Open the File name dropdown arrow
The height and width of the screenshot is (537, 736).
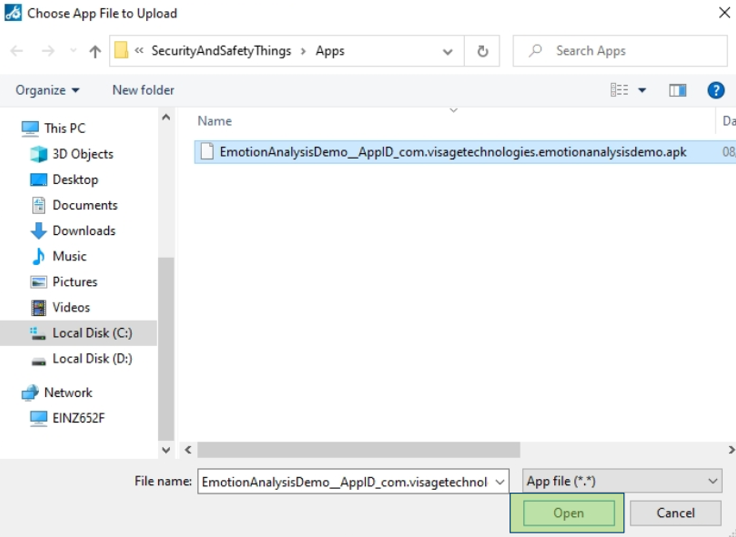(500, 482)
